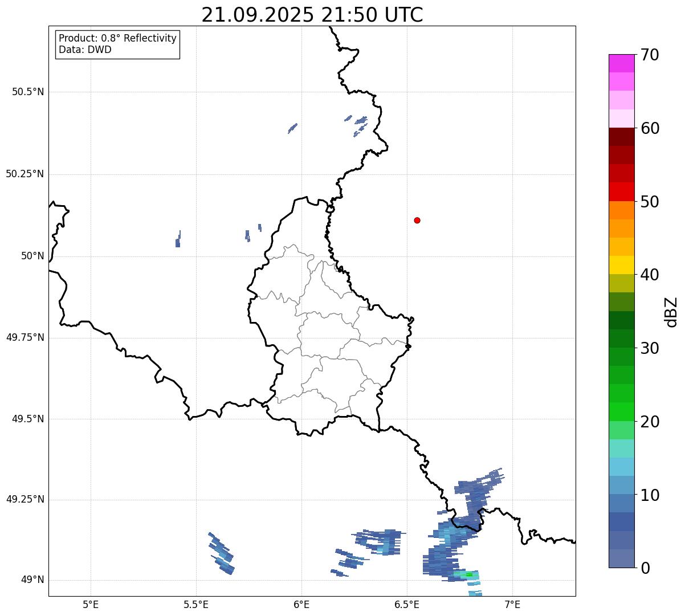
Task: Click the colorbar tick value 70
Action: click(650, 55)
